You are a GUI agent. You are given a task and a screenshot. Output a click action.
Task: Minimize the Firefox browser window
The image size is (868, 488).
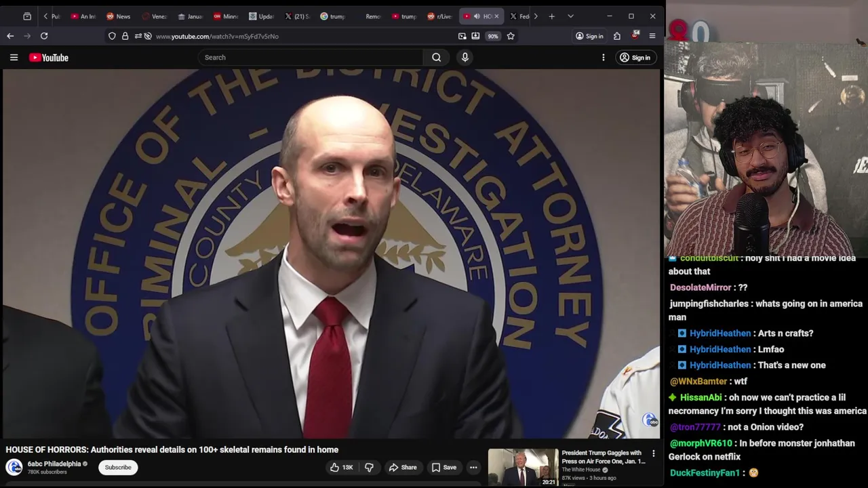click(609, 16)
